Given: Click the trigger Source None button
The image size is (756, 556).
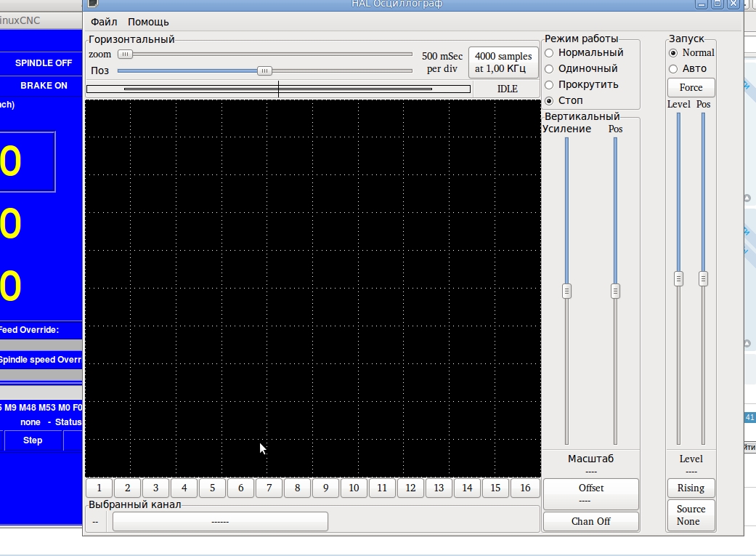Looking at the screenshot, I should click(691, 515).
